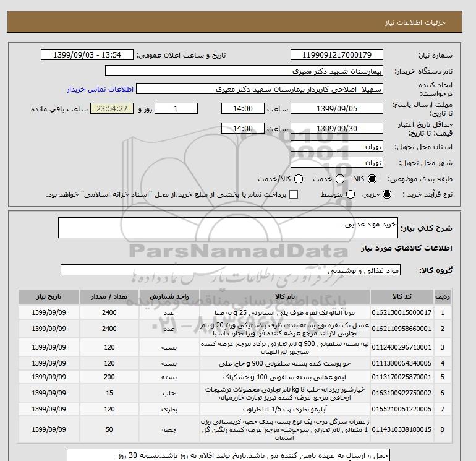Click the delivery city field تهران
This screenshot has height=461, width=476.
[x=337, y=162]
